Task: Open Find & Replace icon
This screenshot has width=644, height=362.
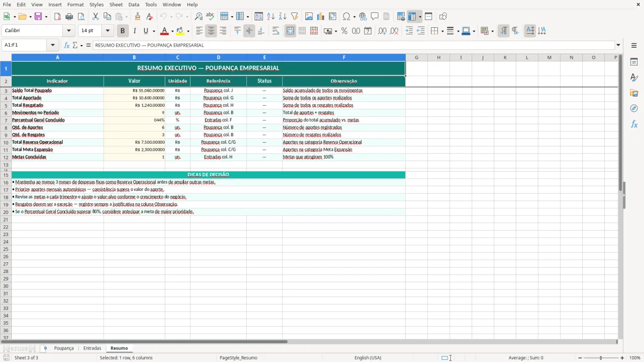Action: 199,17
